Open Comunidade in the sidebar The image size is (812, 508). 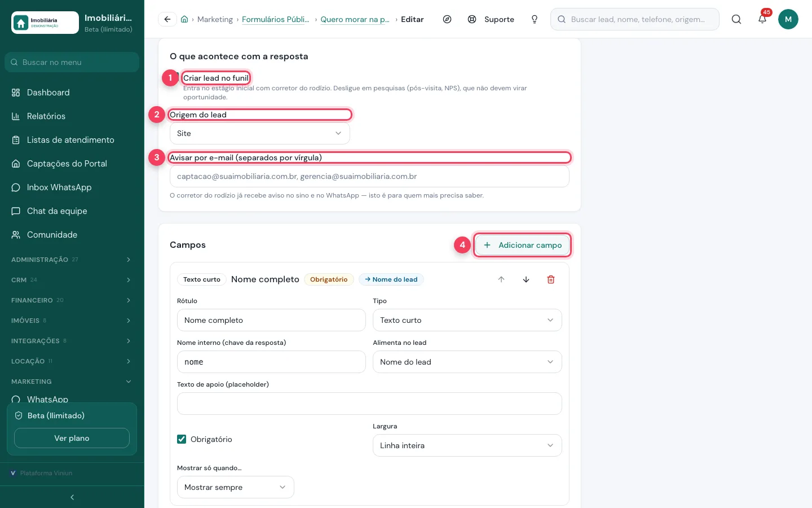pyautogui.click(x=72, y=235)
